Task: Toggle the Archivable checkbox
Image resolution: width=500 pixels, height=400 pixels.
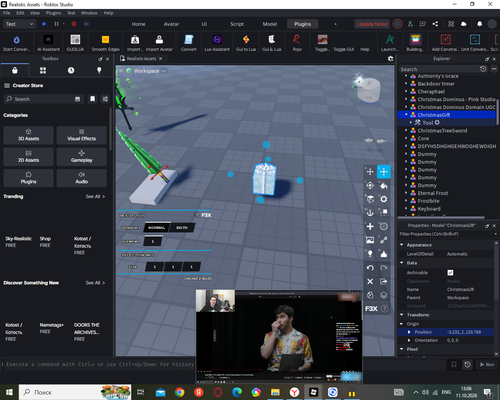Action: click(450, 273)
